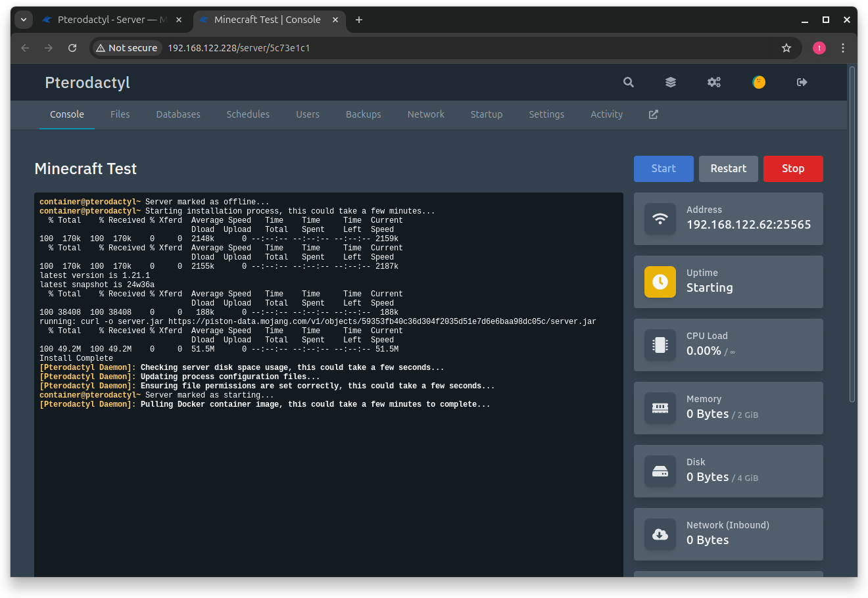Bookmark this page with the star icon
The width and height of the screenshot is (868, 598).
point(786,48)
